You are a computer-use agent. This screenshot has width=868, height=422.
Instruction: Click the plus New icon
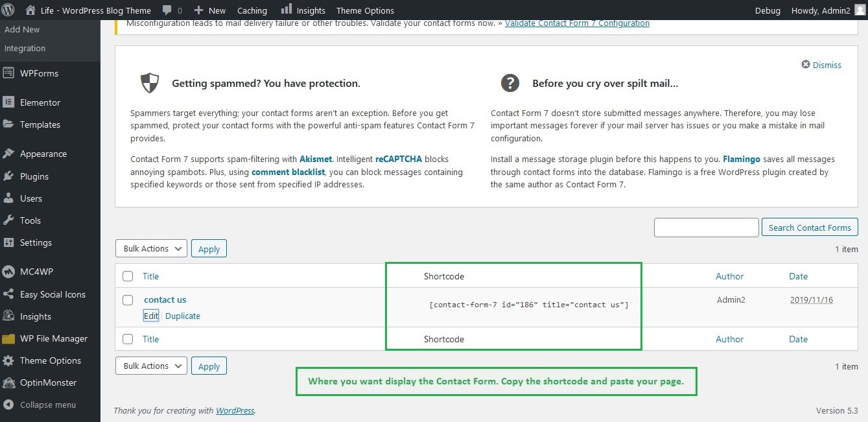(x=198, y=10)
